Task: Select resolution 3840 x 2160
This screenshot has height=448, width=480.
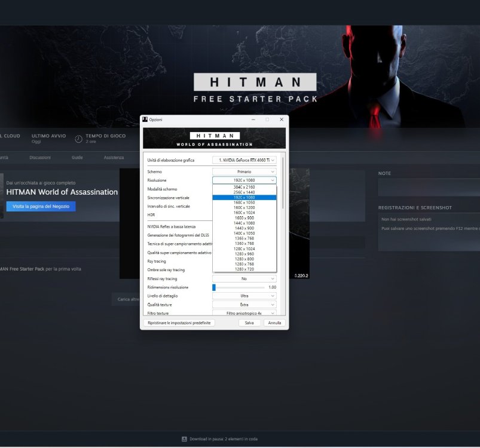Action: (x=244, y=187)
